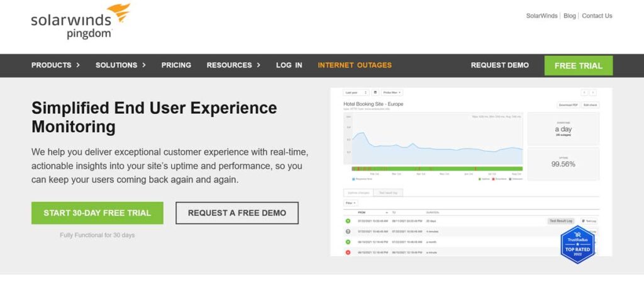
Task: Open the Contact Us link
Action: (597, 16)
